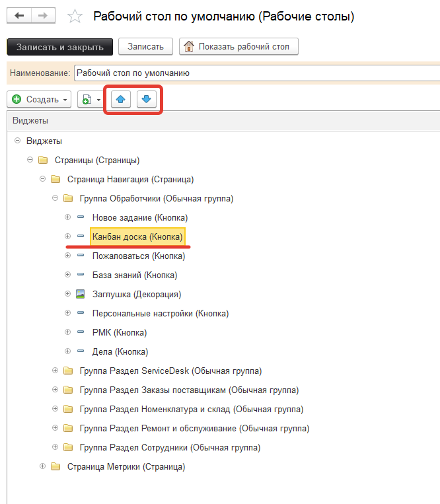Click the Записать button
This screenshot has height=504, width=440.
point(145,47)
